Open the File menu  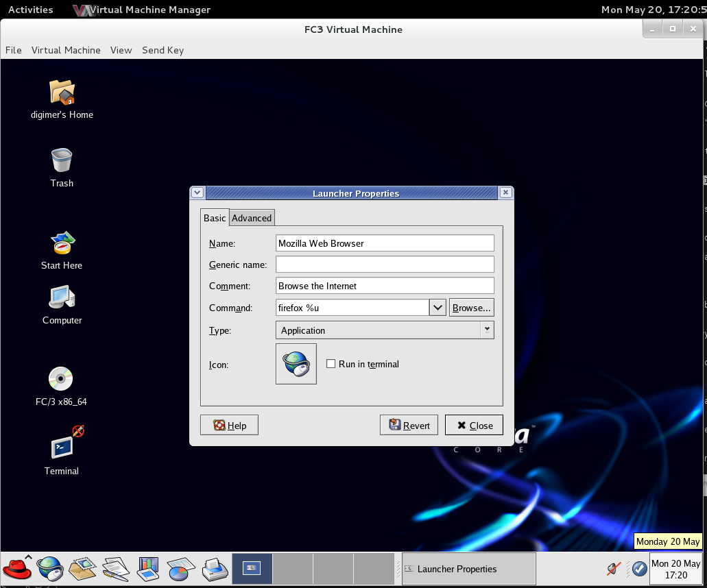14,50
